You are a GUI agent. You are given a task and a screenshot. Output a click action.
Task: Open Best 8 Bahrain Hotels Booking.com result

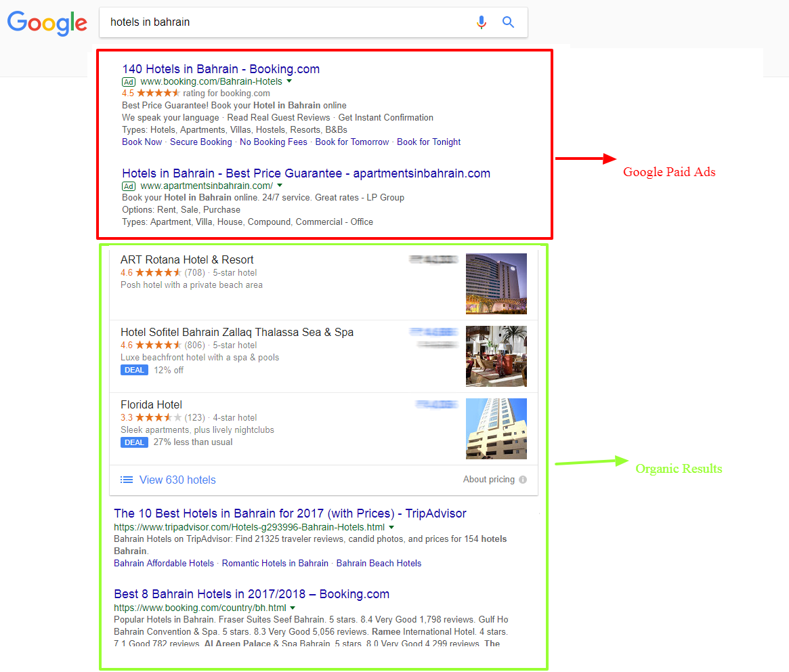[x=251, y=594]
